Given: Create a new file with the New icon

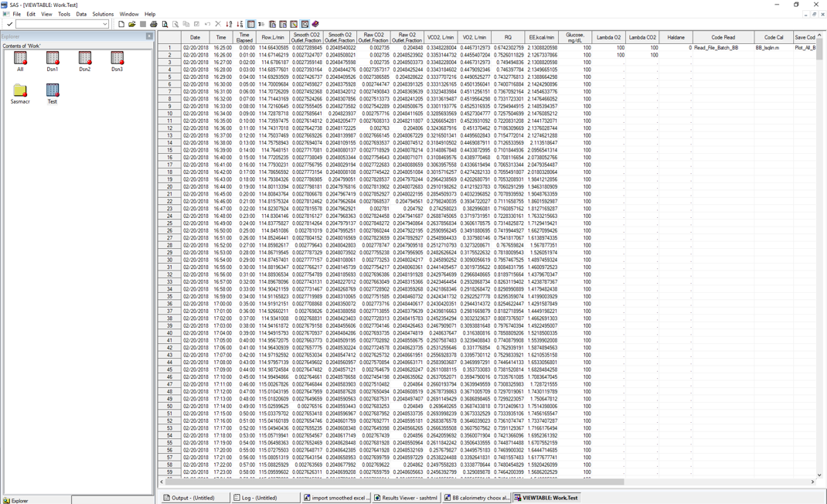Looking at the screenshot, I should coord(121,23).
